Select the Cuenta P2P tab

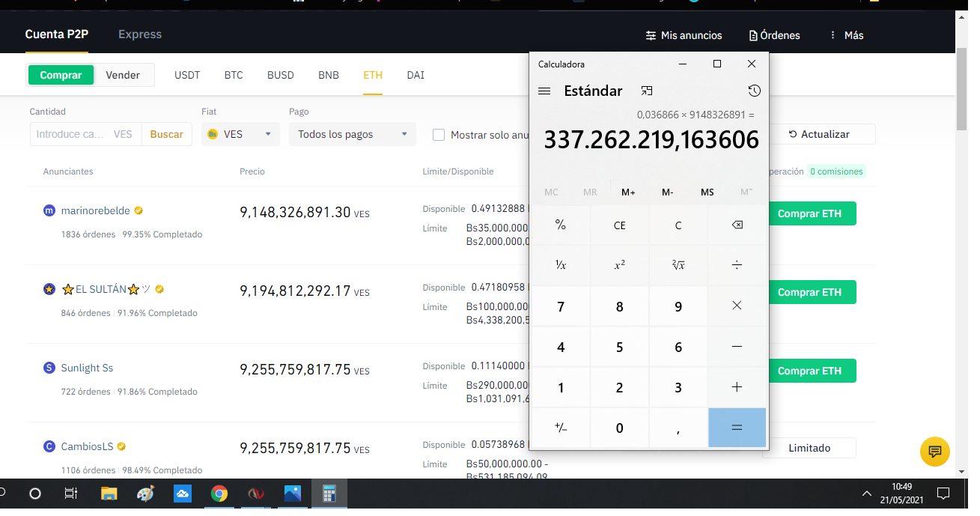tap(57, 34)
